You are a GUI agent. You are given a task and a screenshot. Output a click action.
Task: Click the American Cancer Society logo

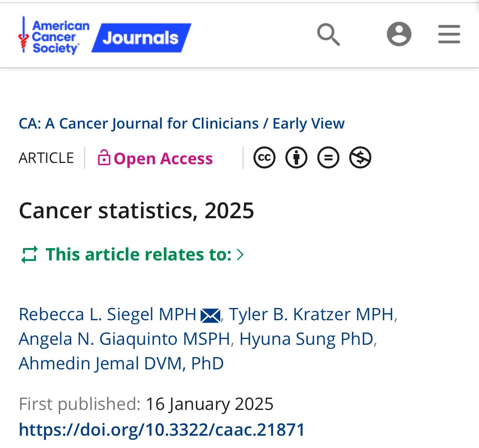54,36
